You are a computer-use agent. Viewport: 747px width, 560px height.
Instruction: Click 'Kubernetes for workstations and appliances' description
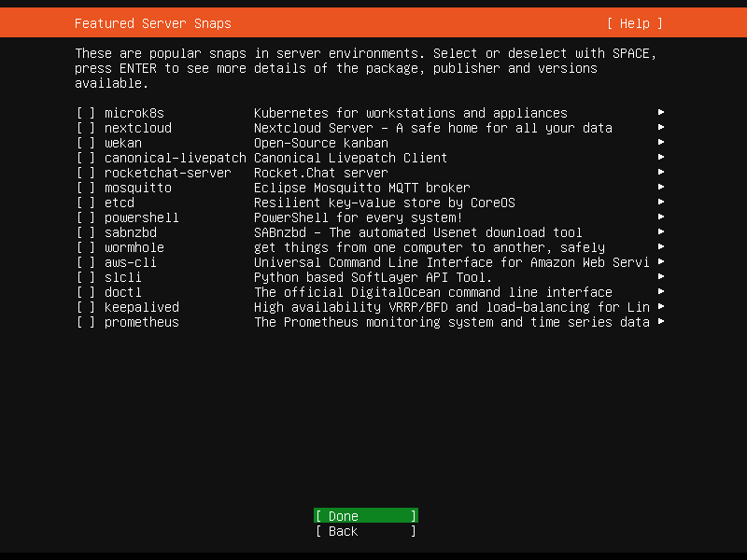pos(411,113)
